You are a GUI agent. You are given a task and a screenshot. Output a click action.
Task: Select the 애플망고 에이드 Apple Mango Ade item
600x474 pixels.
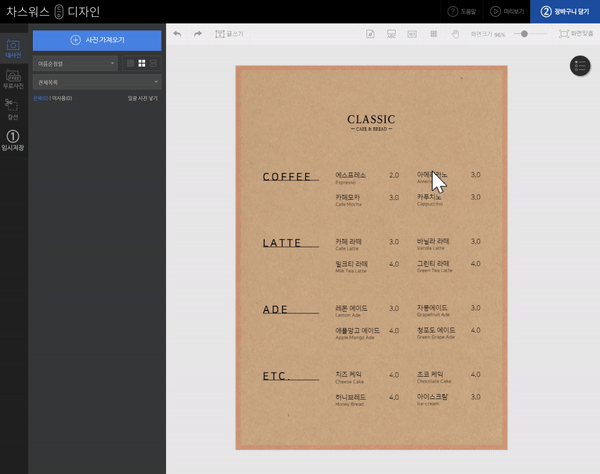pos(357,333)
